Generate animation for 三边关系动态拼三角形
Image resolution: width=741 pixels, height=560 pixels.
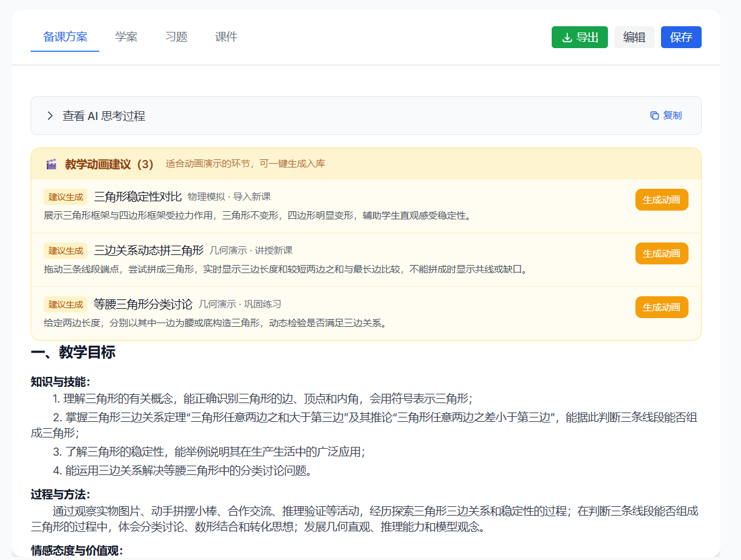662,254
